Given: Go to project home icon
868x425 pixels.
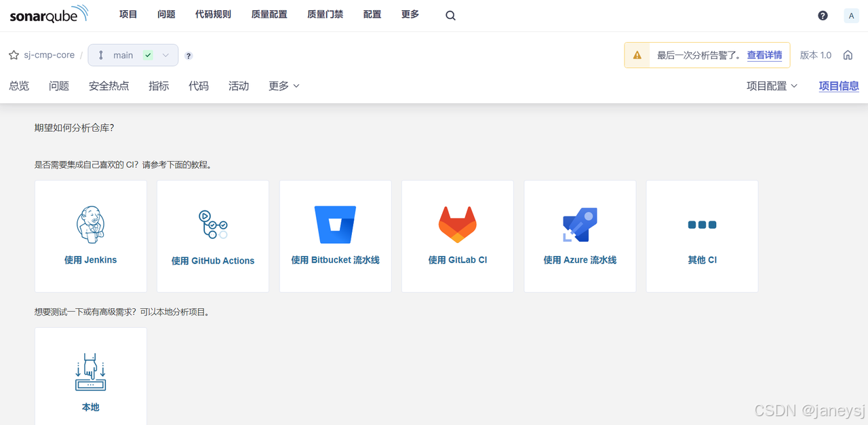Looking at the screenshot, I should 848,55.
